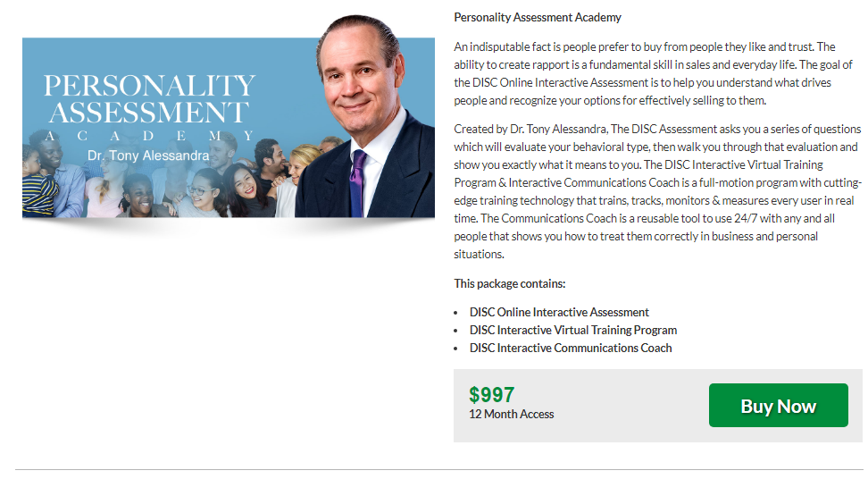The width and height of the screenshot is (868, 479).
Task: Click the 12 Month Access label
Action: (x=511, y=415)
